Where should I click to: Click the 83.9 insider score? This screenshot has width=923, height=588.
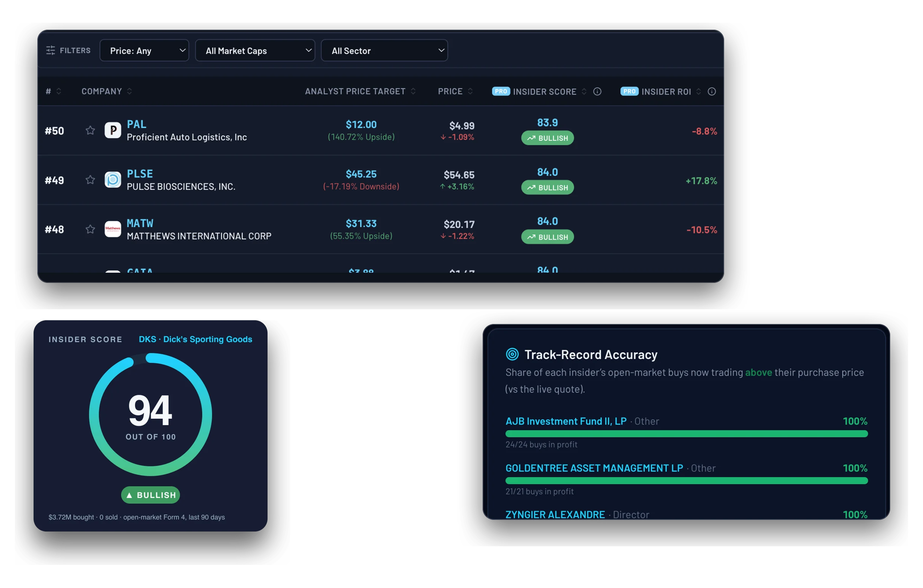point(547,123)
